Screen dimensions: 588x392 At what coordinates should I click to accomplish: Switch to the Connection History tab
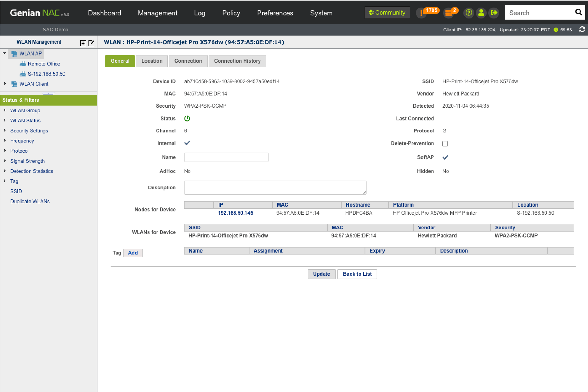point(237,61)
